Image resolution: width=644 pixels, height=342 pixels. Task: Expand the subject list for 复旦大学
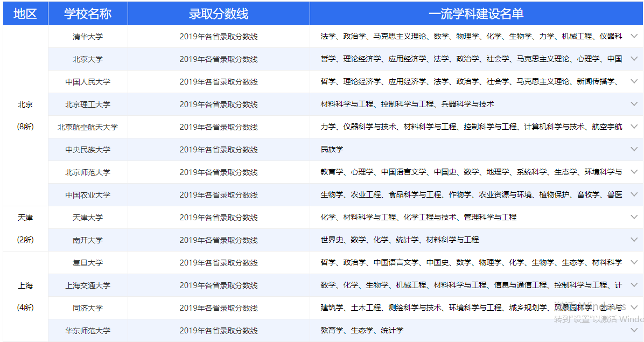634,262
